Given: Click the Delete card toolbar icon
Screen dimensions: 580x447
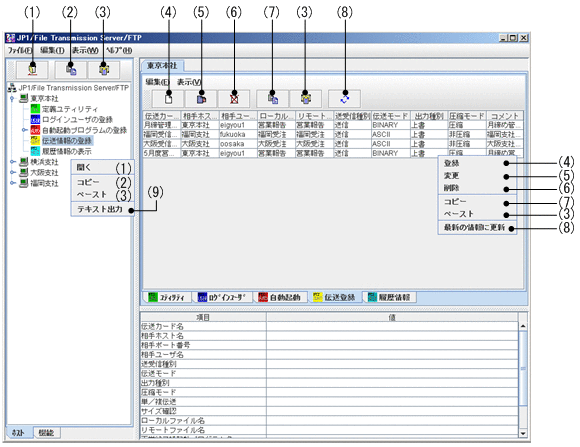Looking at the screenshot, I should [234, 98].
